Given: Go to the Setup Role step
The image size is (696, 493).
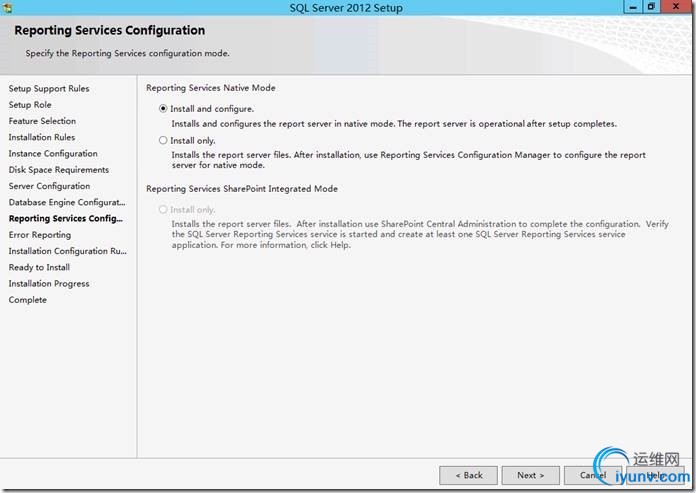Looking at the screenshot, I should 30,105.
